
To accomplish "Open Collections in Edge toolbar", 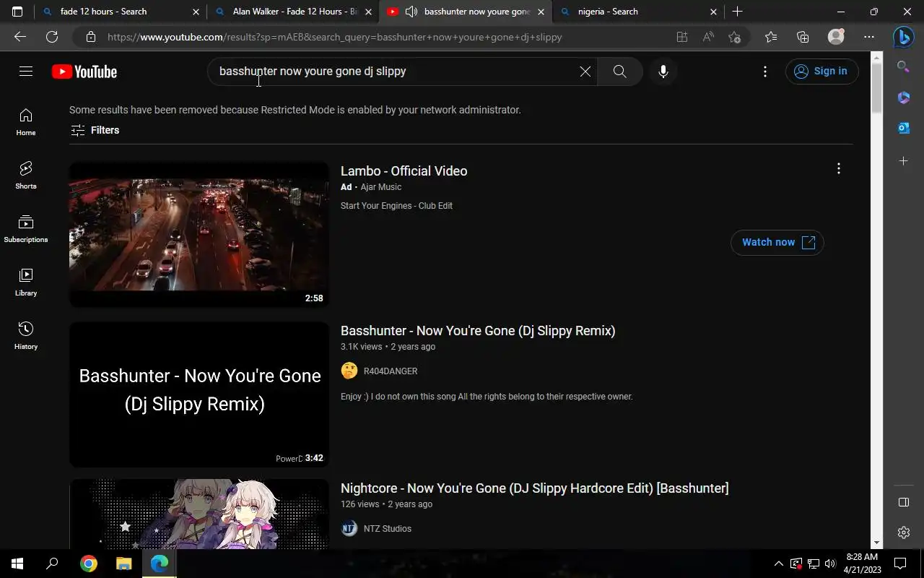I will pos(803,37).
